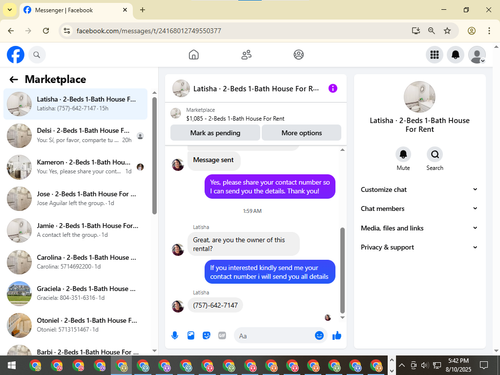Choose a GIF icon
This screenshot has width=500, height=375.
(222, 335)
